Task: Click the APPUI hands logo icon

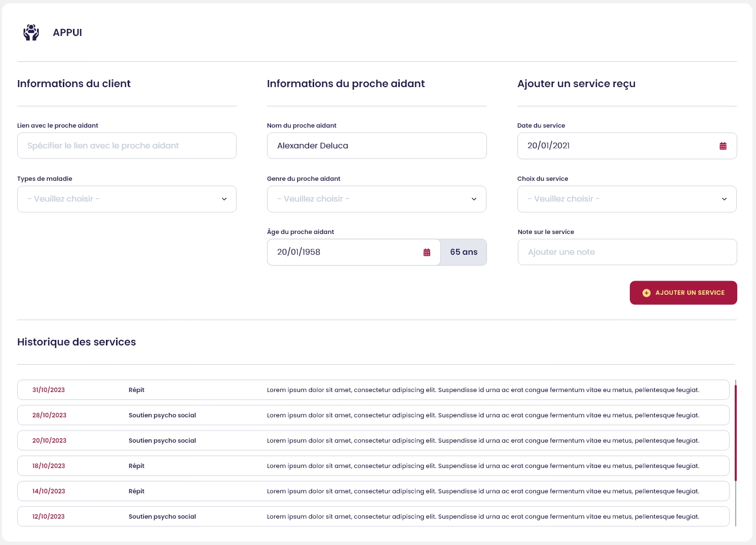Action: (31, 32)
